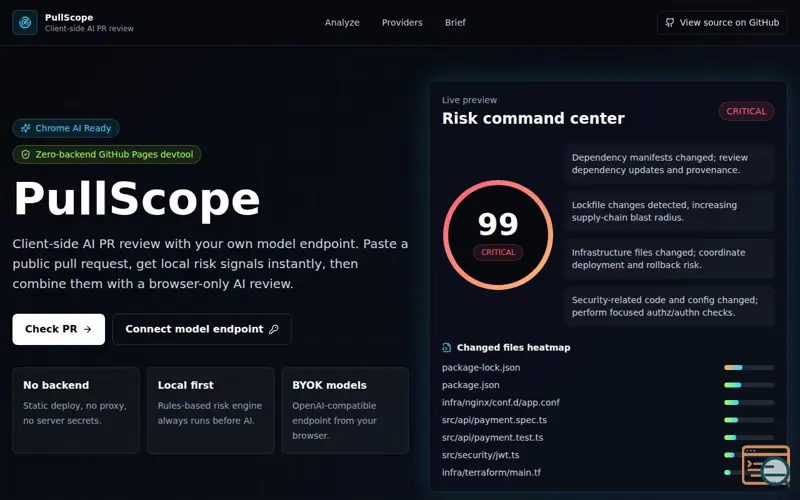
Task: Click the Infrastructure files changed finding
Action: point(669,259)
